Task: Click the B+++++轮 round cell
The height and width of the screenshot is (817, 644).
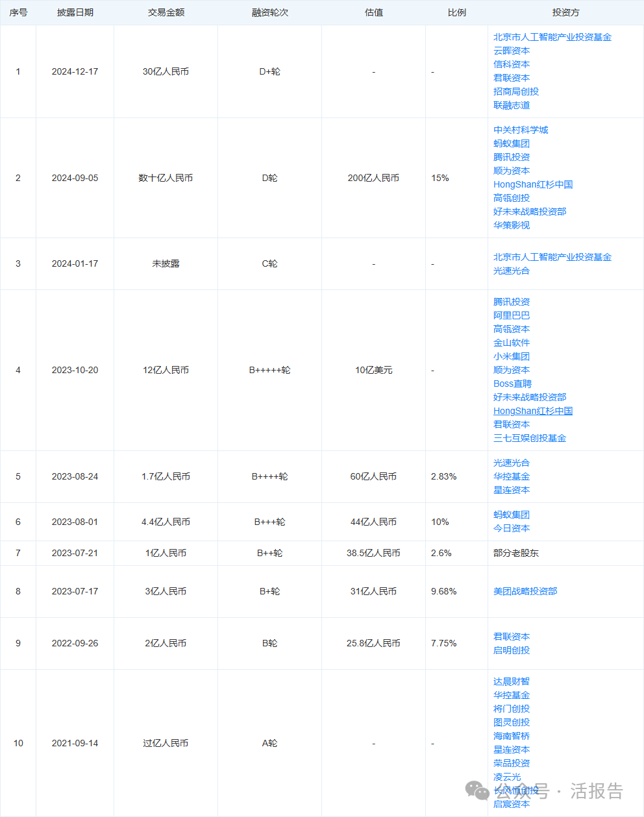Action: (270, 370)
